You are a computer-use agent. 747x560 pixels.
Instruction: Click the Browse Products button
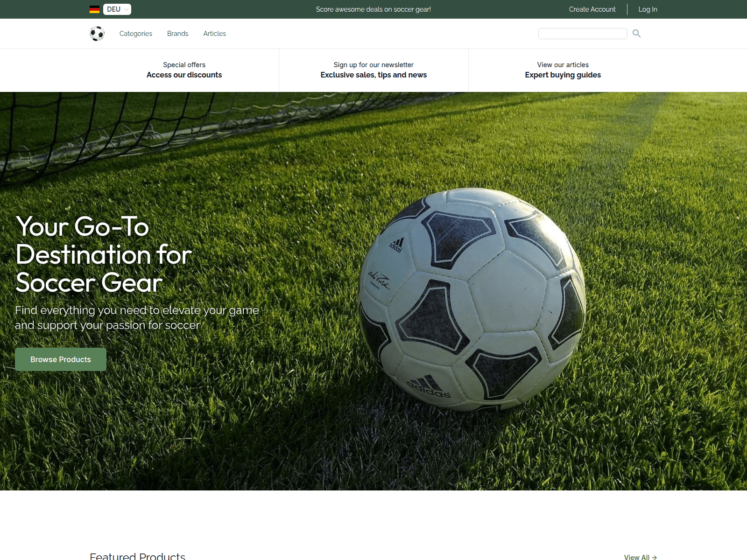coord(60,359)
